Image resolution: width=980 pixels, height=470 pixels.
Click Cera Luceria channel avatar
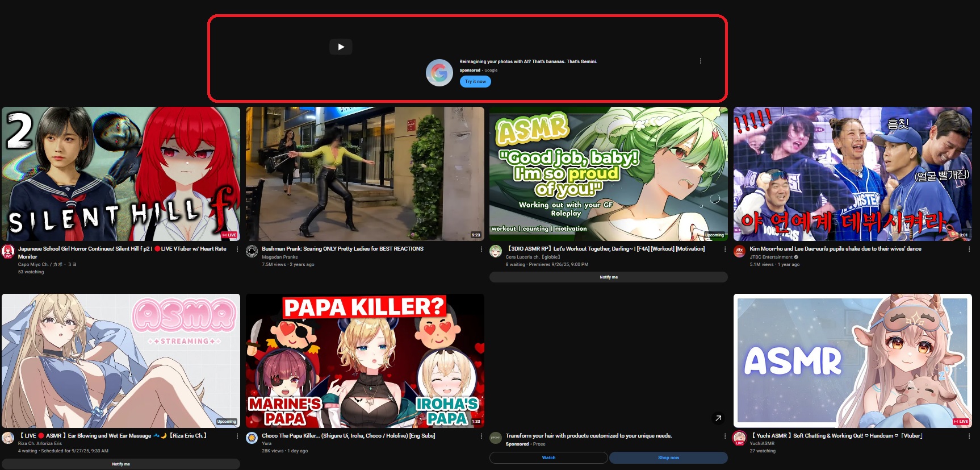click(x=496, y=251)
